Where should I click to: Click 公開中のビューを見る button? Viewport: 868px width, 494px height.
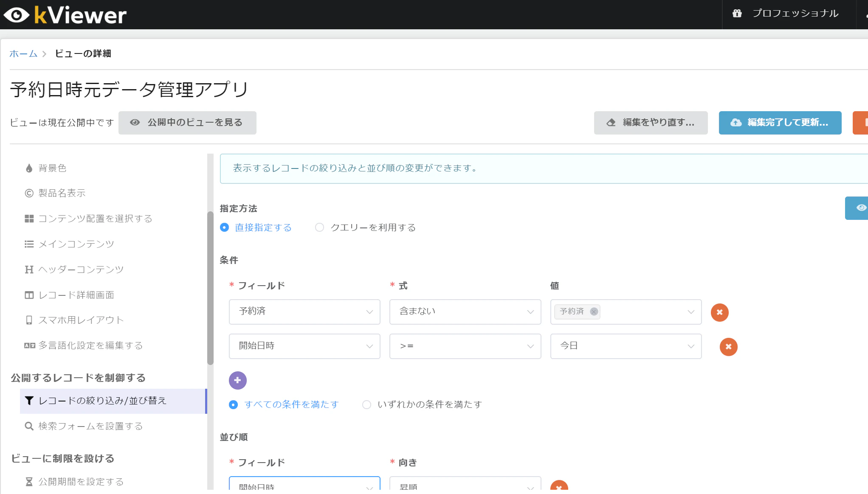(187, 123)
